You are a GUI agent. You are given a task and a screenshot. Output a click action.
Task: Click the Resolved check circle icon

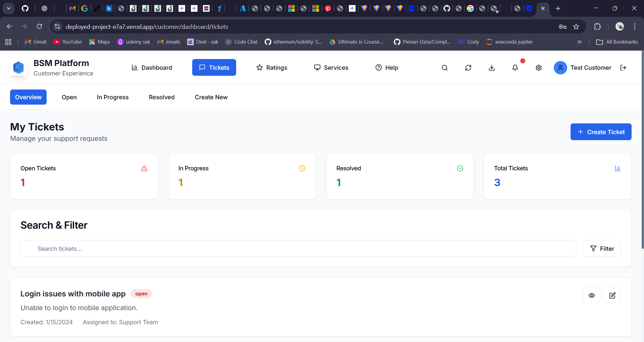coord(460,168)
